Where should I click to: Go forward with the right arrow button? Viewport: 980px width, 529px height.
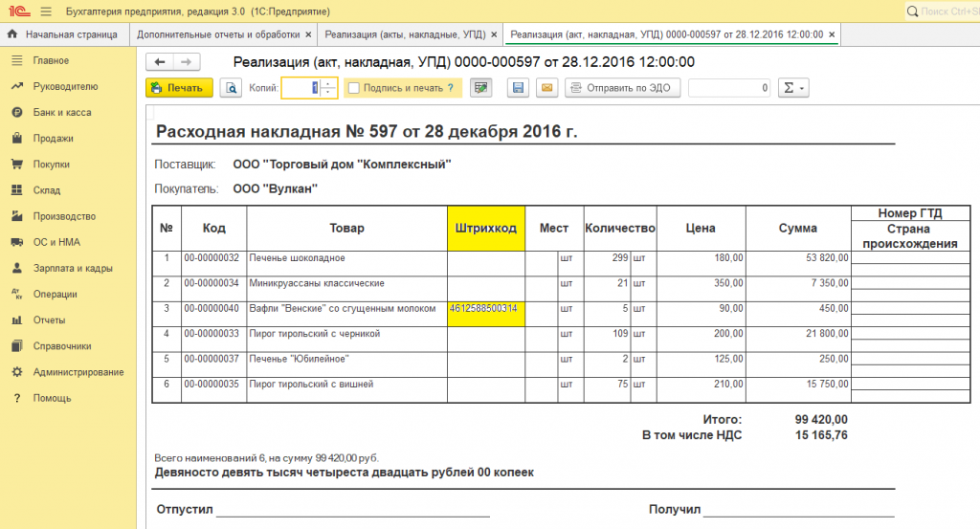pyautogui.click(x=187, y=62)
